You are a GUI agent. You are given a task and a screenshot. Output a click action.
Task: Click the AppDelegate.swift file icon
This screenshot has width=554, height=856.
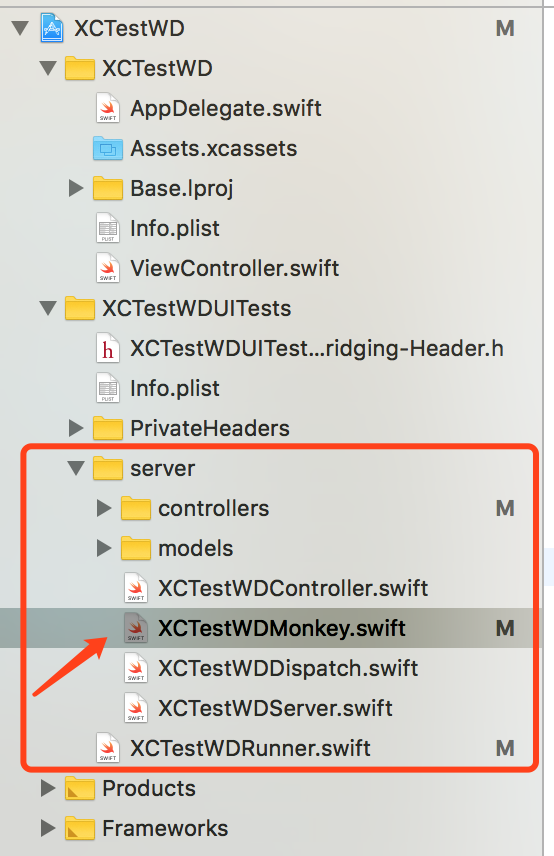click(x=108, y=108)
